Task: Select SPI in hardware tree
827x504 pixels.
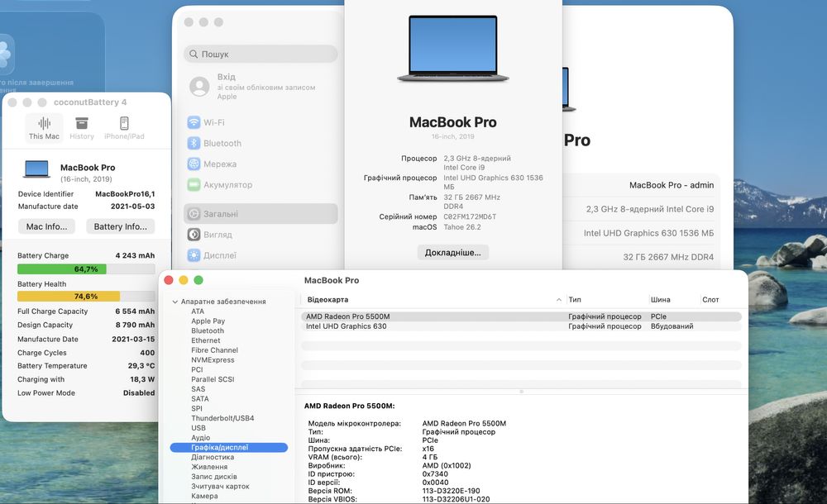Action: [197, 409]
